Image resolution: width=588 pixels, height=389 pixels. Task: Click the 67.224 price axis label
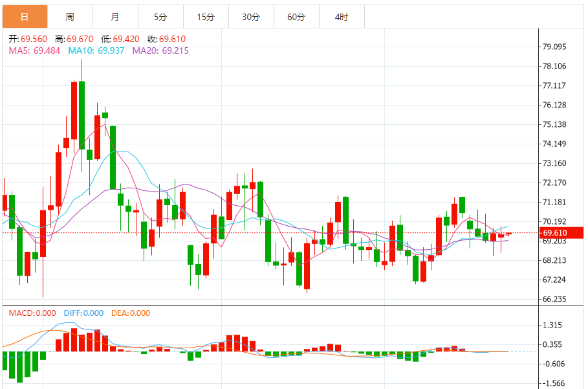pos(554,280)
